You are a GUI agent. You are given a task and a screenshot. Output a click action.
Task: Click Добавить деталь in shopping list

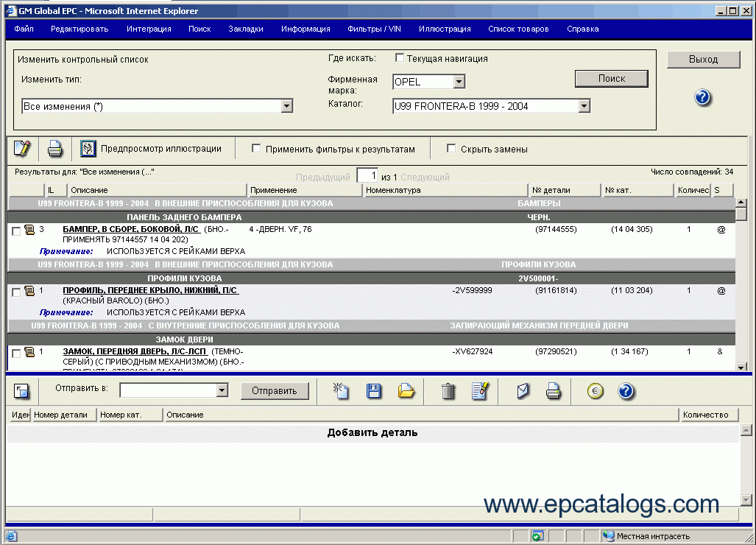(372, 432)
